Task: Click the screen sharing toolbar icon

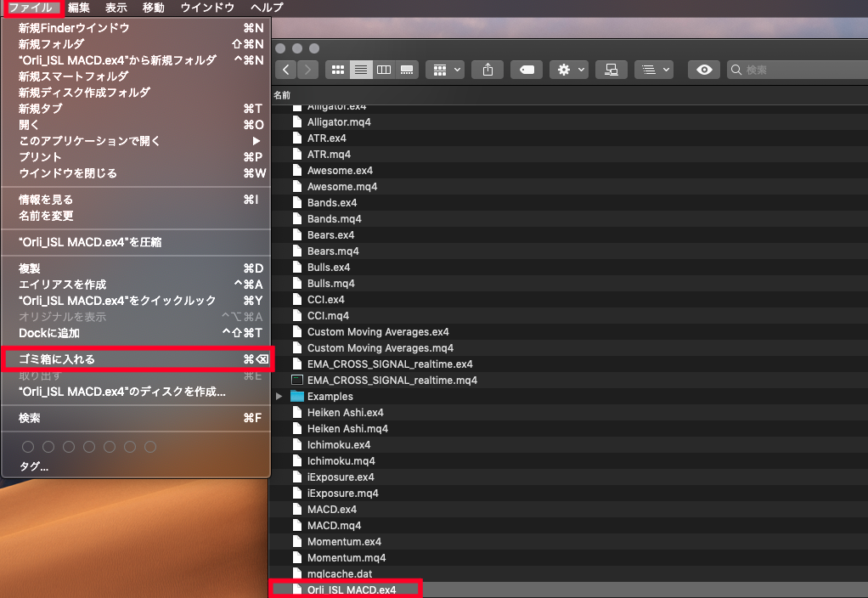Action: pos(611,70)
